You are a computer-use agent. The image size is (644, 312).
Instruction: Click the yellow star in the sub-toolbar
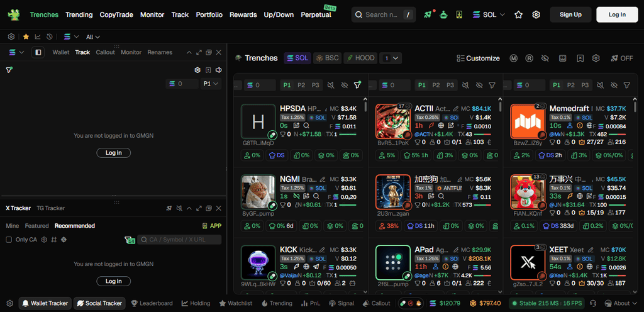click(26, 37)
